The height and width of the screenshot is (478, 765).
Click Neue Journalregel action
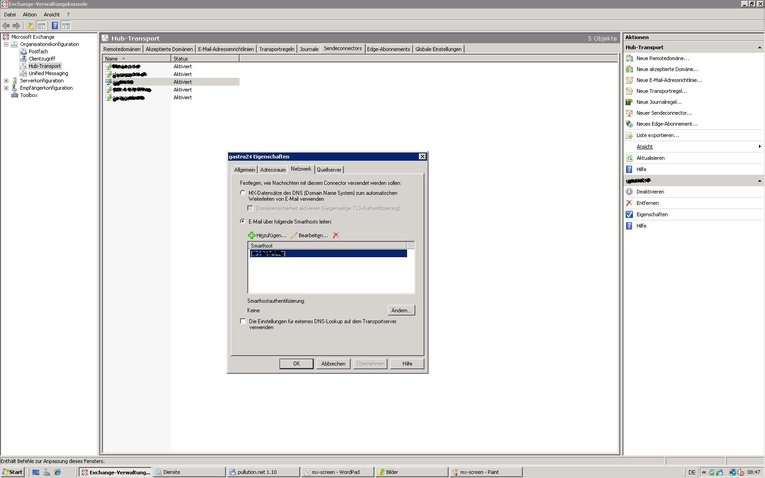tap(659, 102)
